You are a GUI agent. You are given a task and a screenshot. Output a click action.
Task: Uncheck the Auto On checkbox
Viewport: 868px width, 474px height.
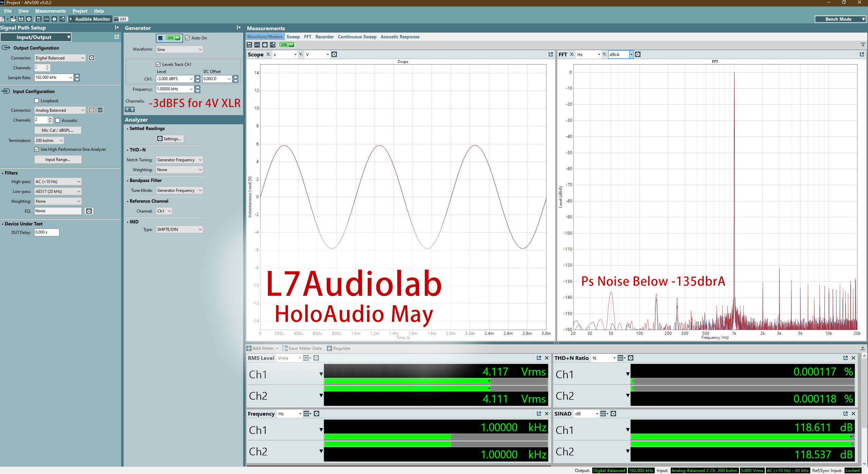[187, 38]
